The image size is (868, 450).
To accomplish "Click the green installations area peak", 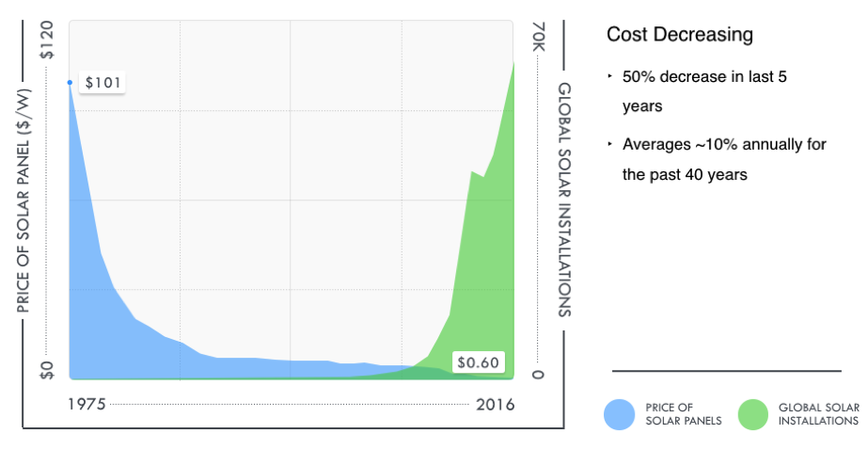I will coord(513,63).
